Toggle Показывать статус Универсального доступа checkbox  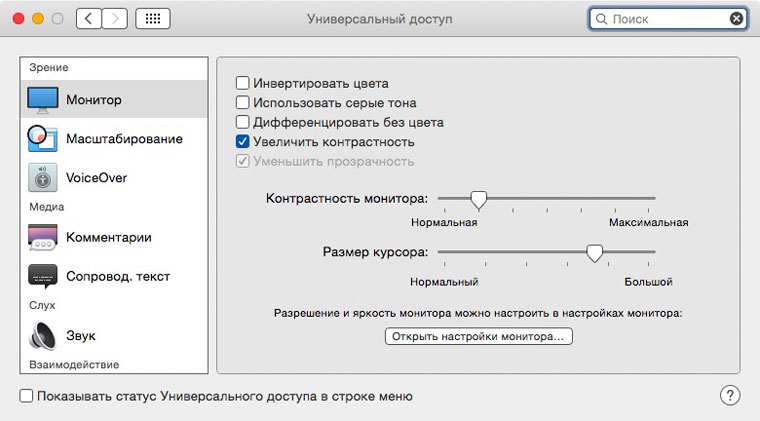(26, 396)
